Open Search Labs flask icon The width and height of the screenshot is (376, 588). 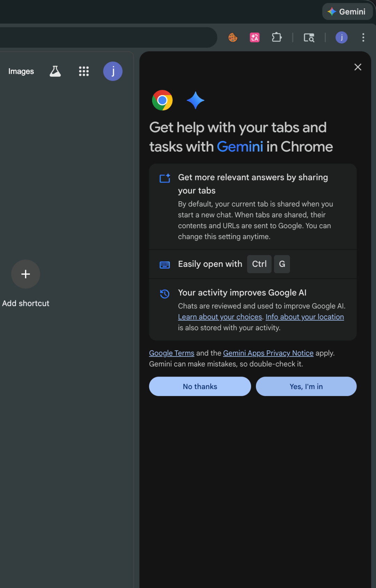tap(55, 71)
